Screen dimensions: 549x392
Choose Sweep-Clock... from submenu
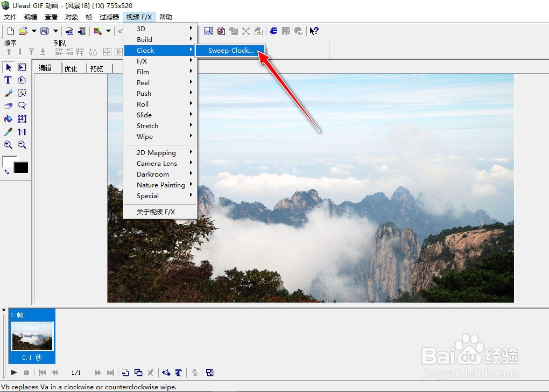click(230, 51)
